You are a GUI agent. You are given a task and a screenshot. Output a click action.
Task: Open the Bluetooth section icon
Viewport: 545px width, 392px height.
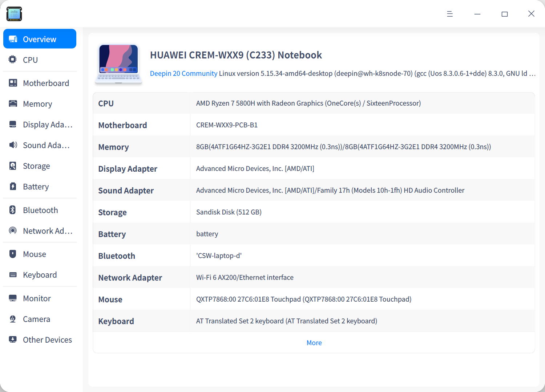click(x=13, y=210)
